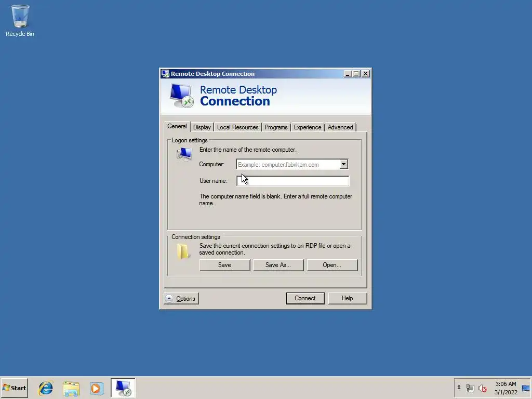
Task: Click the 'computer name field is blank' message
Action: pos(275,200)
